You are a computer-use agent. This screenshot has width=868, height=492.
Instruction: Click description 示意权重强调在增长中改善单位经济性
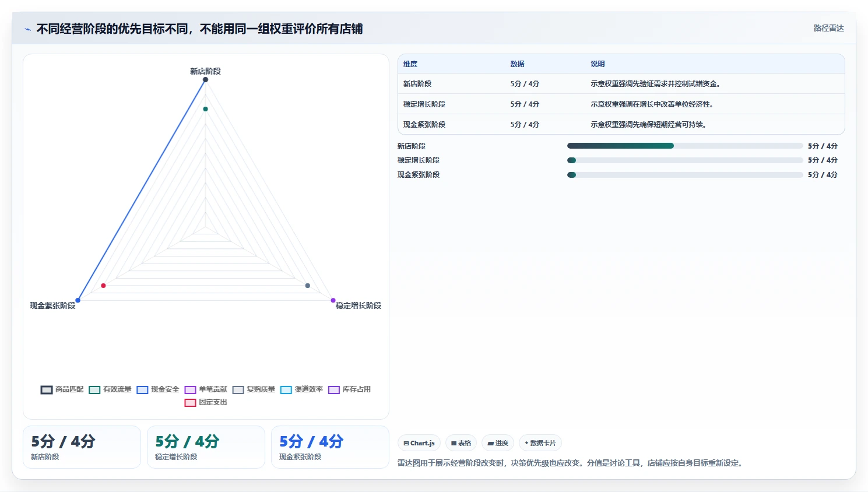[x=652, y=104]
